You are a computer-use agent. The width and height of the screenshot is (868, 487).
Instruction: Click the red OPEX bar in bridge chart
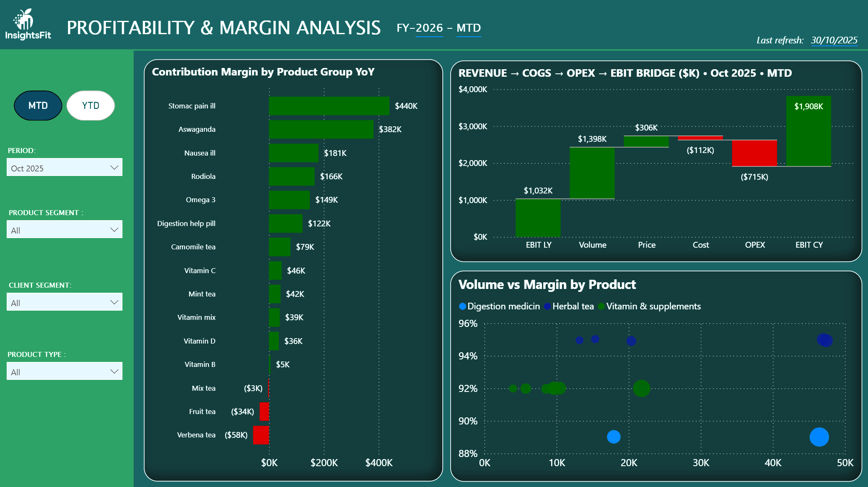[754, 153]
